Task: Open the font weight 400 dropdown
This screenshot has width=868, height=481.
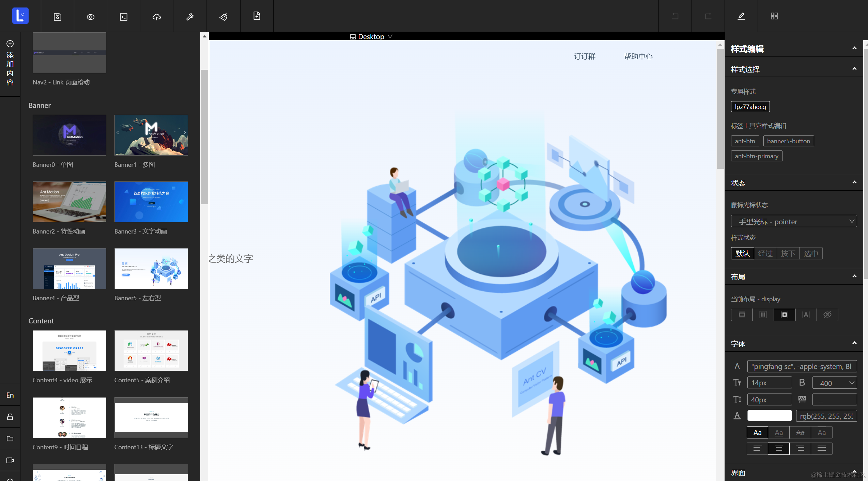Action: point(834,383)
